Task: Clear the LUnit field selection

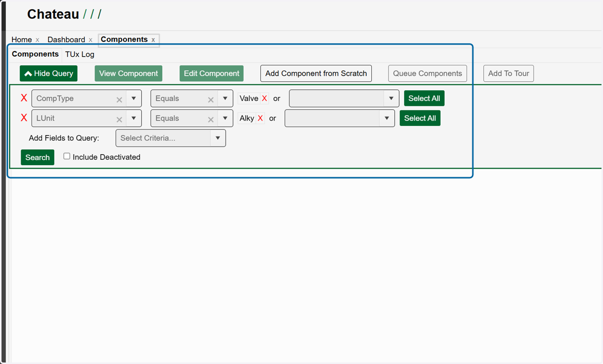Action: coord(119,119)
